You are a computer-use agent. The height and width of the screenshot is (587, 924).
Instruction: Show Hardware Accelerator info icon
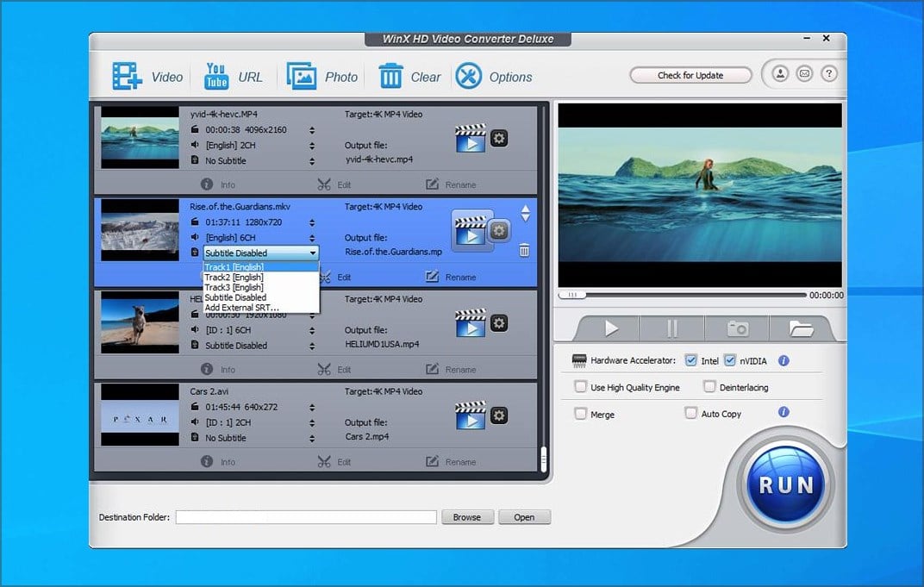[x=784, y=360]
